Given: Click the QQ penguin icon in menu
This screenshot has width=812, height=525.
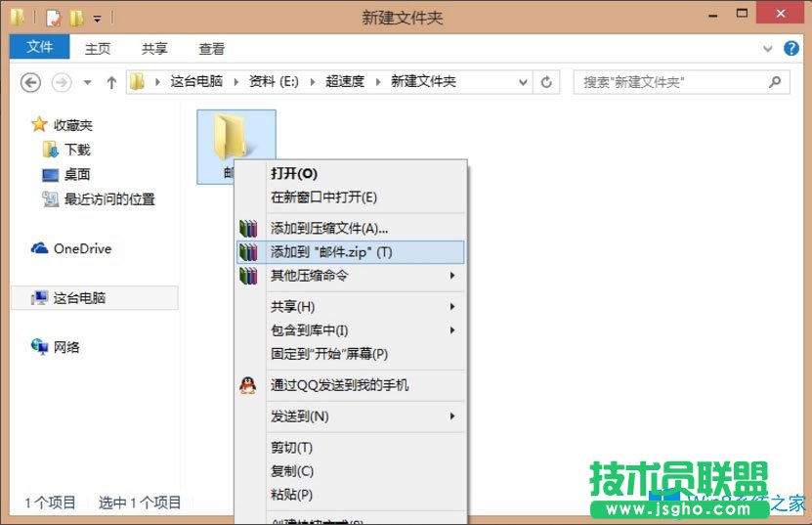Looking at the screenshot, I should point(248,385).
